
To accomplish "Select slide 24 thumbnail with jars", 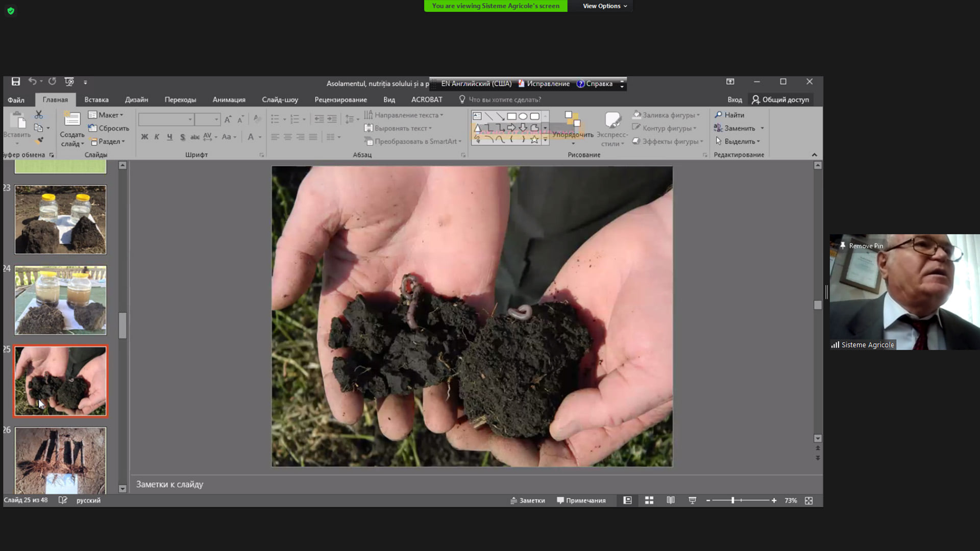I will point(60,300).
